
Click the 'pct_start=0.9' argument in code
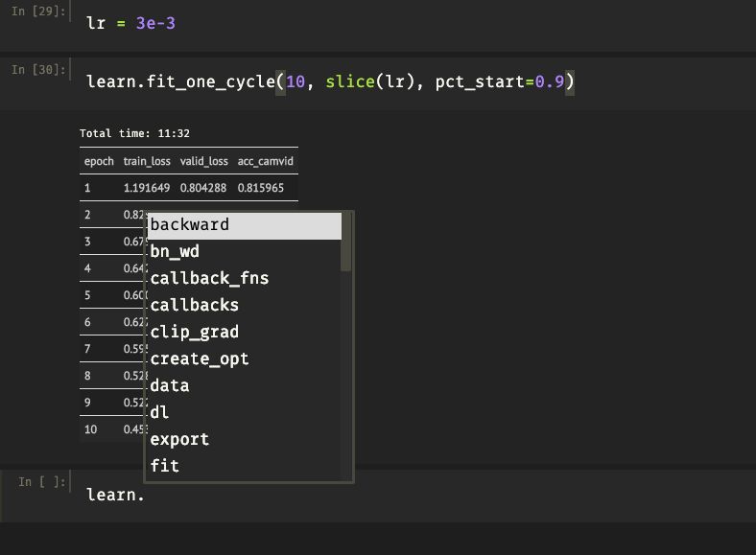(500, 81)
